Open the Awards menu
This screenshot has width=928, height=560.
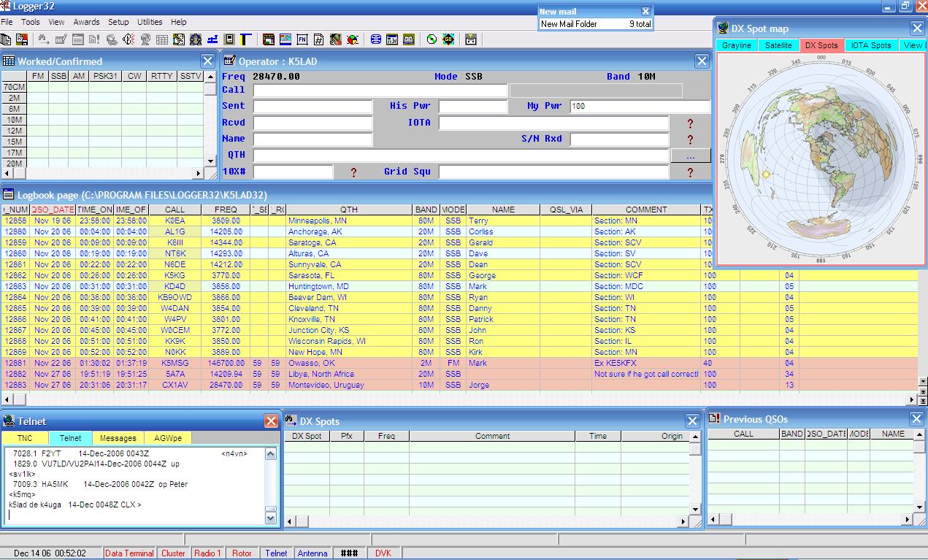click(87, 22)
